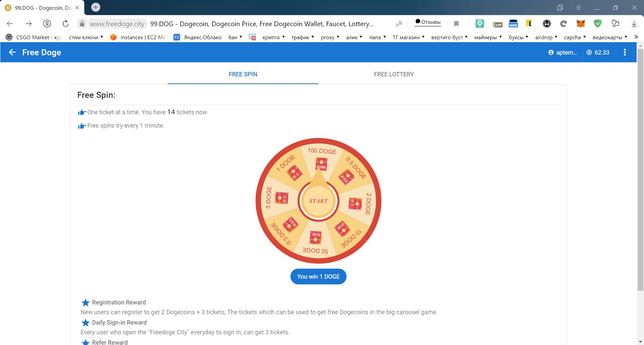Focus the www.freedoge.city address field
The height and width of the screenshot is (345, 644).
point(117,24)
